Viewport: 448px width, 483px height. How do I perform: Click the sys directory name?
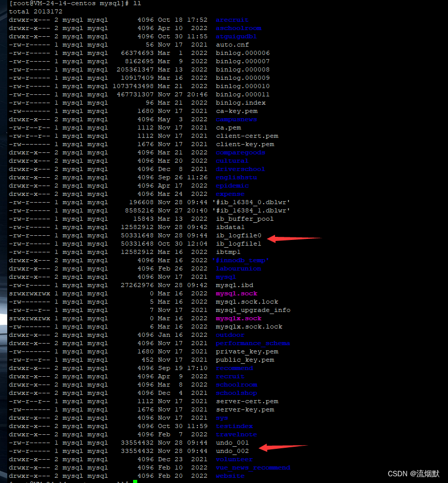pyautogui.click(x=222, y=418)
